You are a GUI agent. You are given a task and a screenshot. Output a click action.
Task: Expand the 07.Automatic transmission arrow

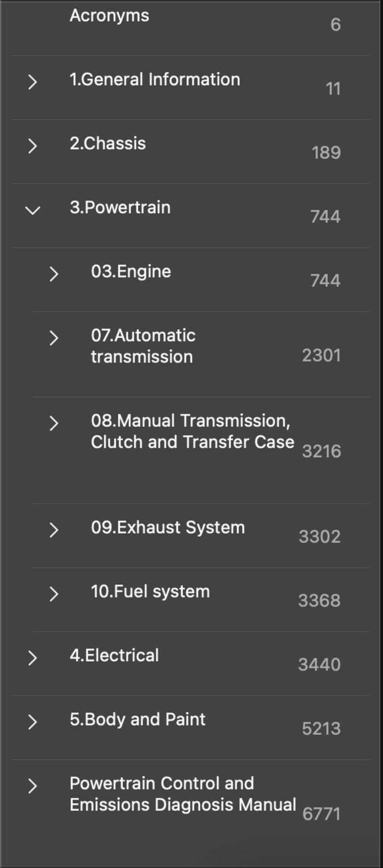(x=54, y=338)
